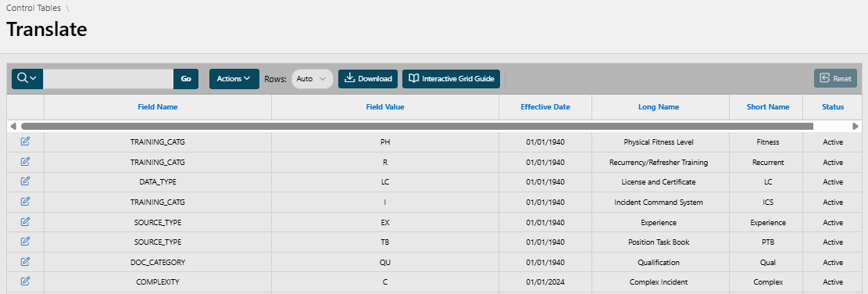Select the 'Recurrent' short name cell
868x294 pixels.
(x=766, y=162)
